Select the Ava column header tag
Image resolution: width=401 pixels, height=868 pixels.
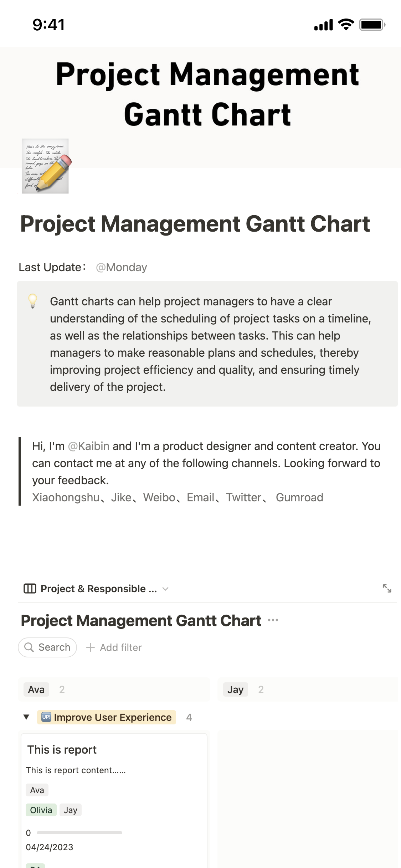[36, 689]
